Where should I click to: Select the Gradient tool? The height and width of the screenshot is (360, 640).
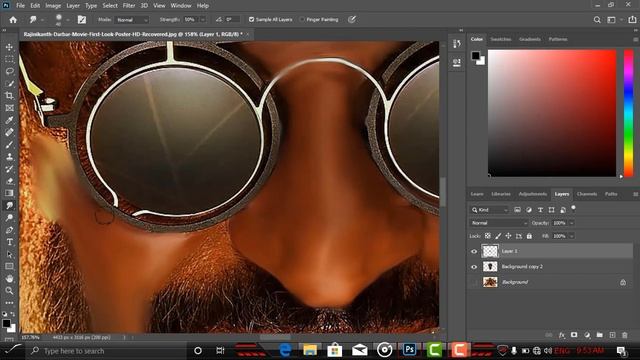point(9,193)
